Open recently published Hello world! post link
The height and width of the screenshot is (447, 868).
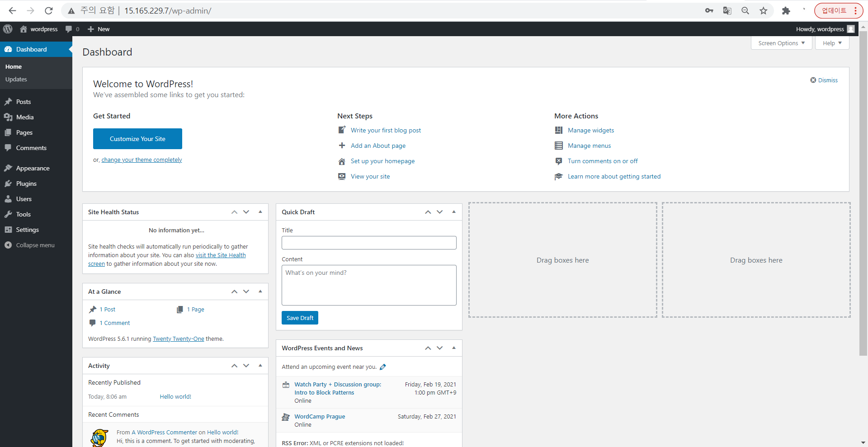175,397
